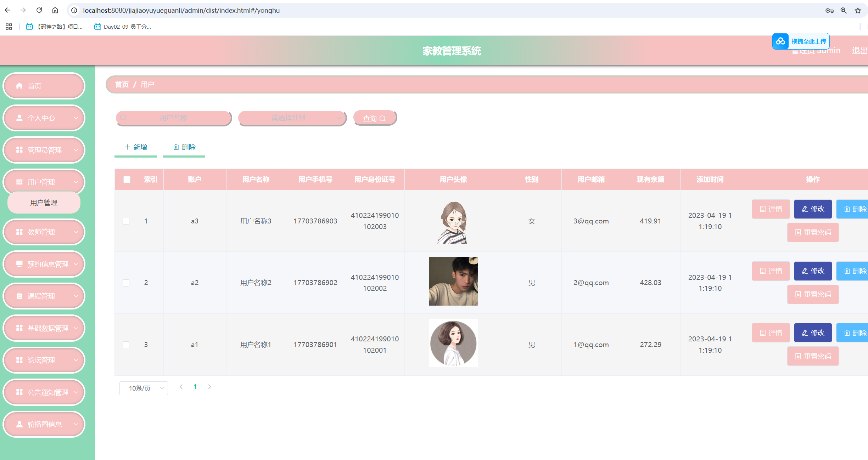Click page number 1 in pagination
This screenshot has height=460, width=868.
click(x=195, y=387)
